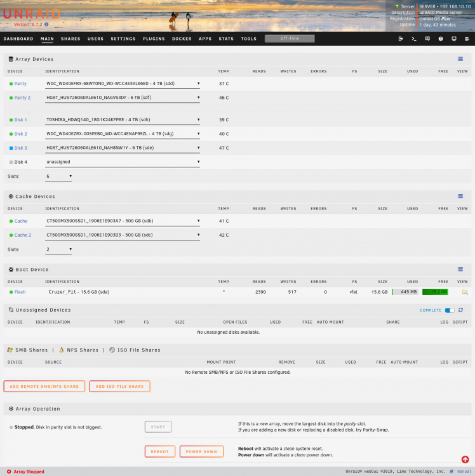The height and width of the screenshot is (476, 475).
Task: Click the Boot Device paw icon
Action: tap(11, 269)
